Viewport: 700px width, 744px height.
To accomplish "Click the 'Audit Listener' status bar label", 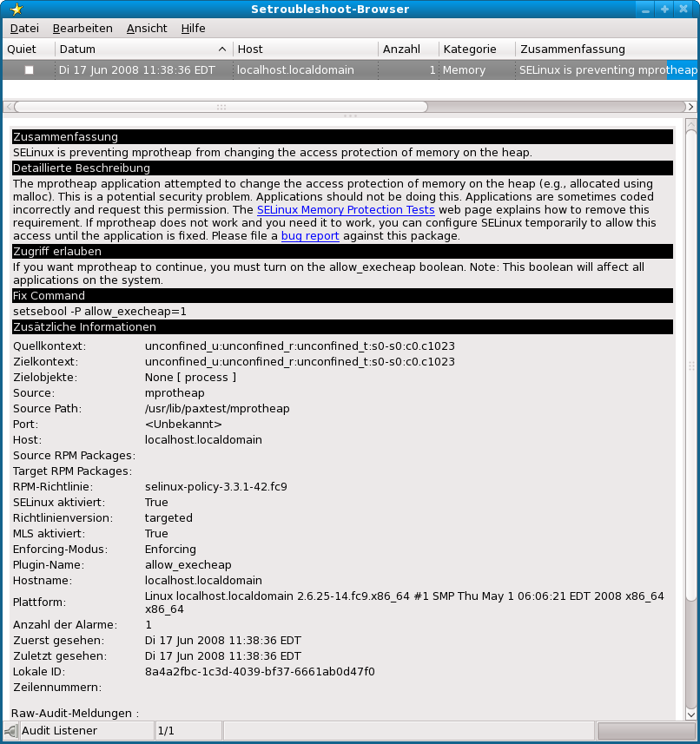I will [59, 731].
